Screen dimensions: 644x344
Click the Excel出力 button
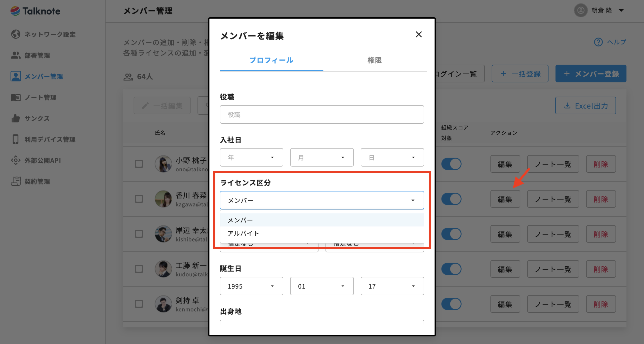point(585,106)
